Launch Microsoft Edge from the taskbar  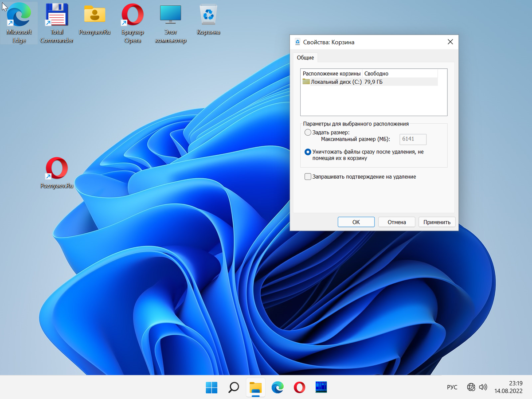click(x=278, y=387)
